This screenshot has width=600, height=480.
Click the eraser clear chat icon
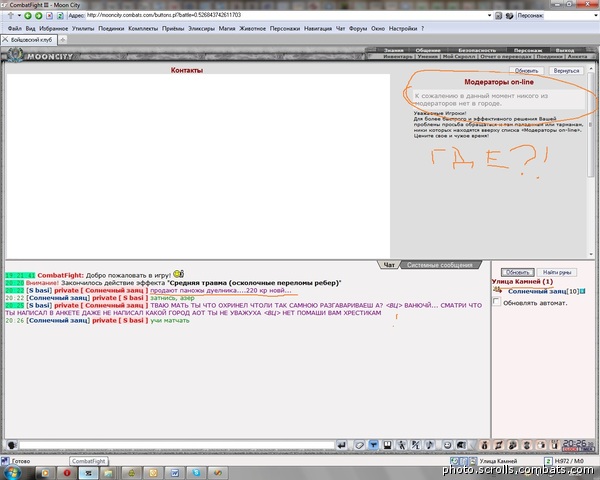359,445
